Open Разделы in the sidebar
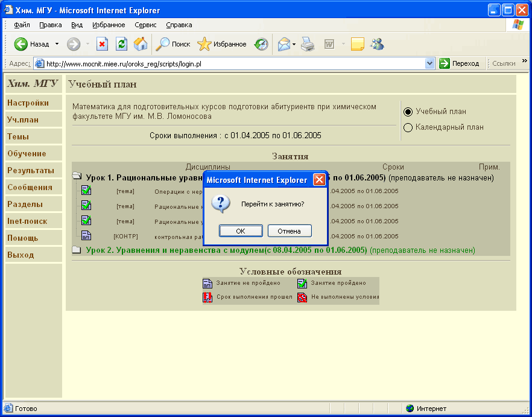The height and width of the screenshot is (417, 532). click(x=34, y=205)
